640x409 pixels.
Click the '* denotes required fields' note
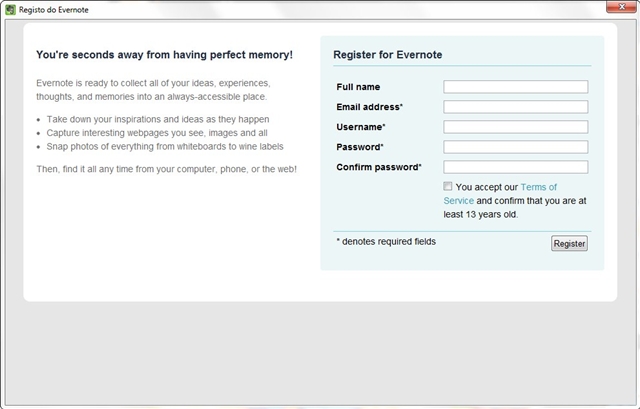tap(386, 242)
